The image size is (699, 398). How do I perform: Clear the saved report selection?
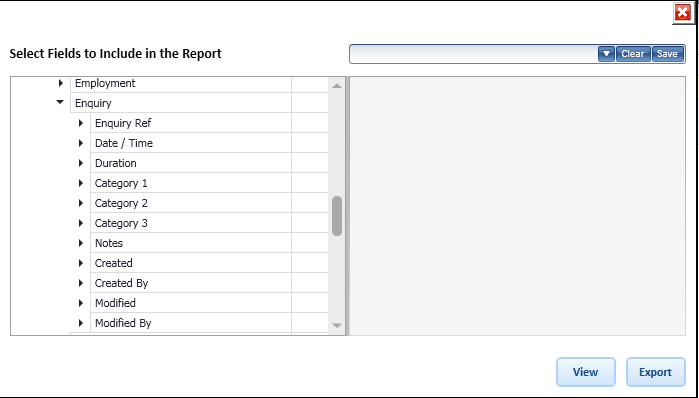[x=633, y=54]
